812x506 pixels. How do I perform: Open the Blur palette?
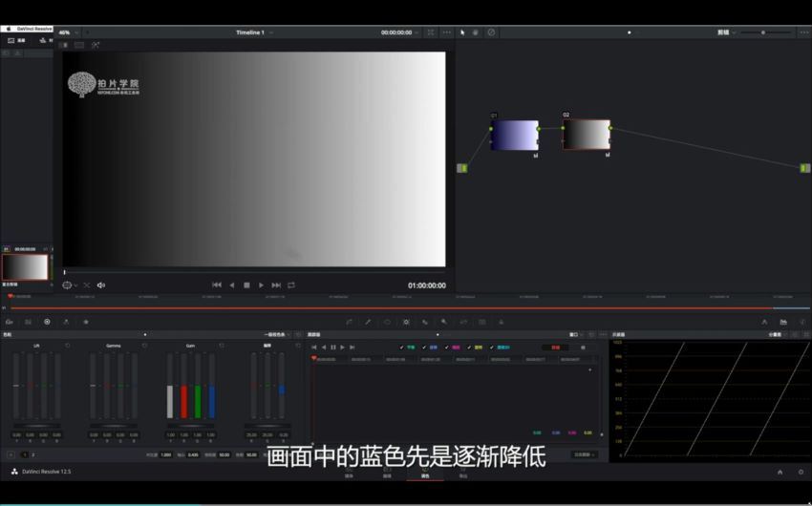(x=425, y=322)
